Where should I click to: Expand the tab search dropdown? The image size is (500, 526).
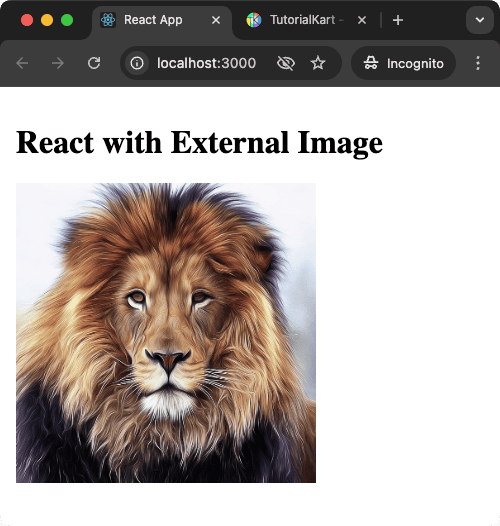click(x=480, y=20)
